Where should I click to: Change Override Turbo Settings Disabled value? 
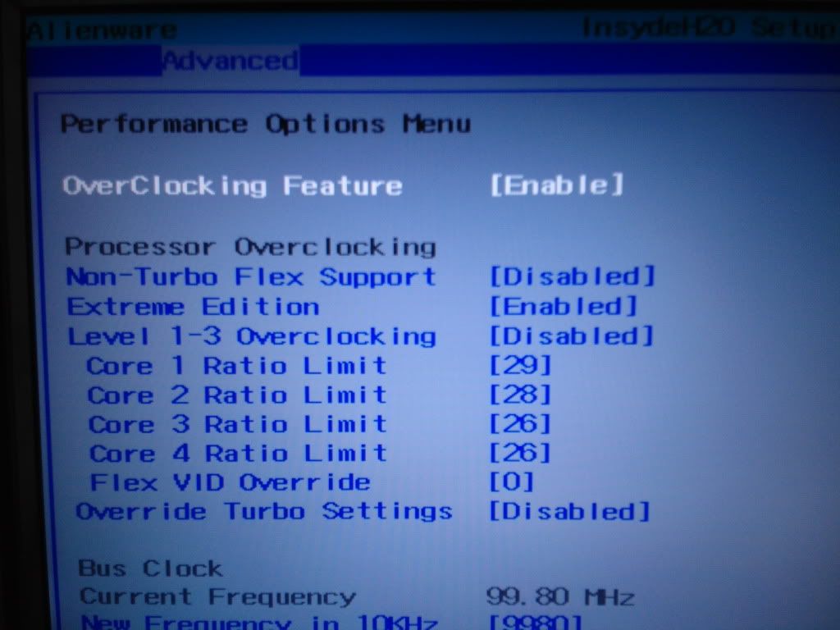(x=569, y=511)
